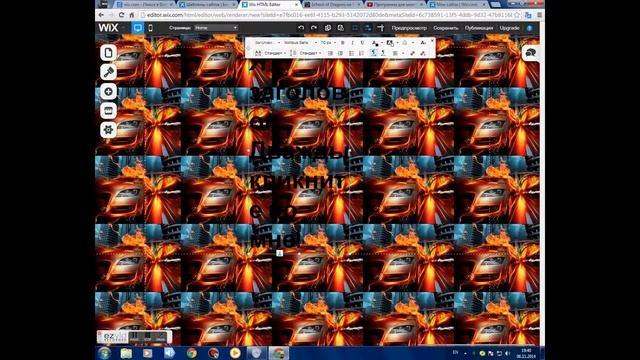Click the Сохранить save button
This screenshot has width=640, height=360.
[x=446, y=28]
